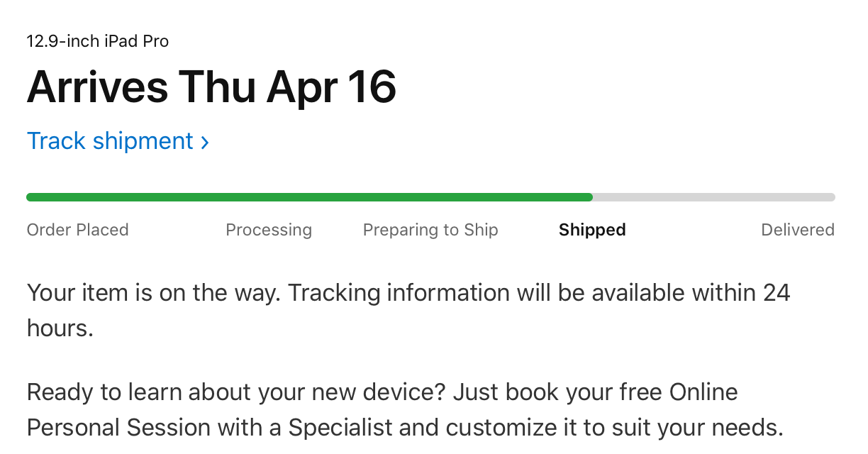868x454 pixels.
Task: Click the chevron after Track shipment
Action: [x=205, y=143]
